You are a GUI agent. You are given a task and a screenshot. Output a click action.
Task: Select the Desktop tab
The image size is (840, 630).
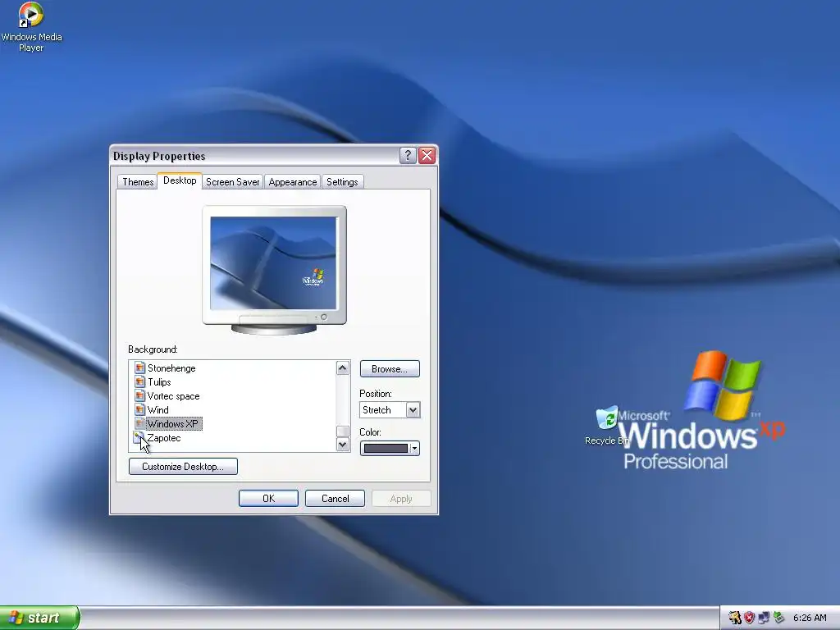tap(180, 180)
